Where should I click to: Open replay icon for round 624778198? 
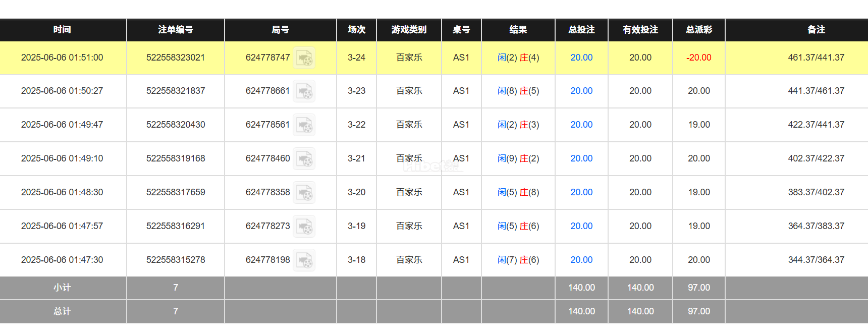[x=304, y=260]
